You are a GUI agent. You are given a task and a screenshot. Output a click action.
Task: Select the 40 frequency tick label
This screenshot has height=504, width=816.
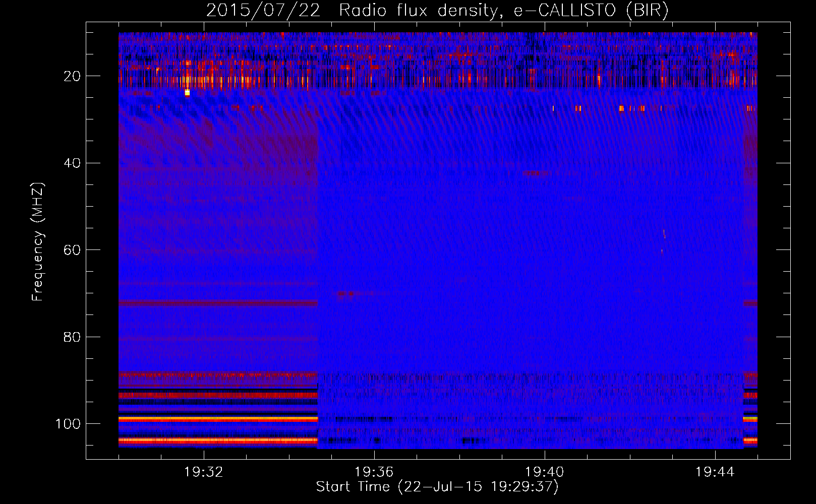tap(72, 163)
